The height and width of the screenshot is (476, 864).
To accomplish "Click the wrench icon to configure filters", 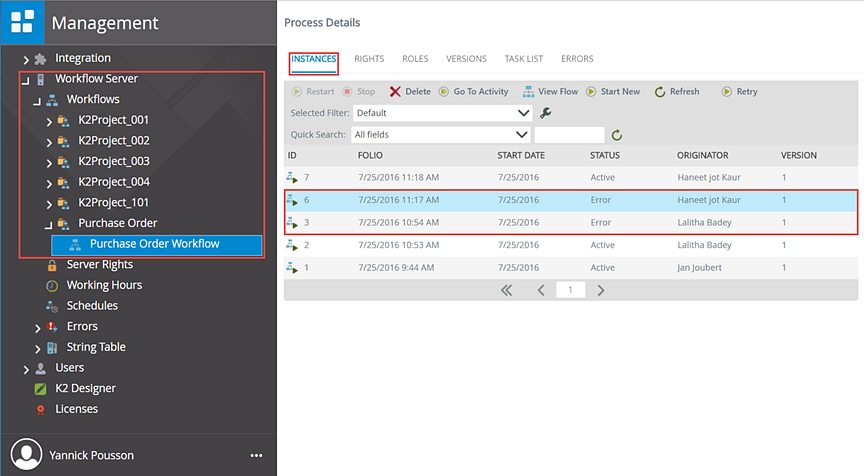I will coord(546,113).
